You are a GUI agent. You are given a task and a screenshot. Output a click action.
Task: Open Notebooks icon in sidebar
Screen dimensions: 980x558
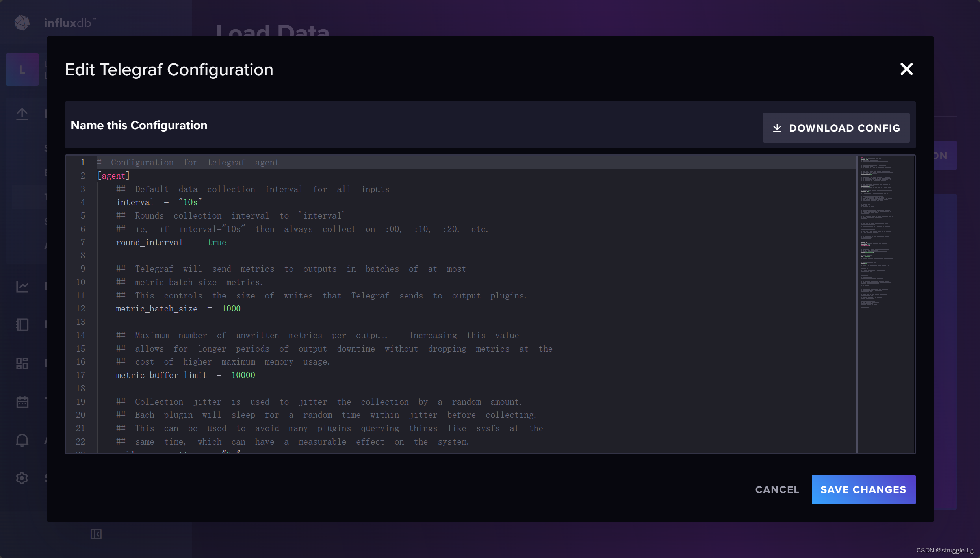pyautogui.click(x=22, y=324)
